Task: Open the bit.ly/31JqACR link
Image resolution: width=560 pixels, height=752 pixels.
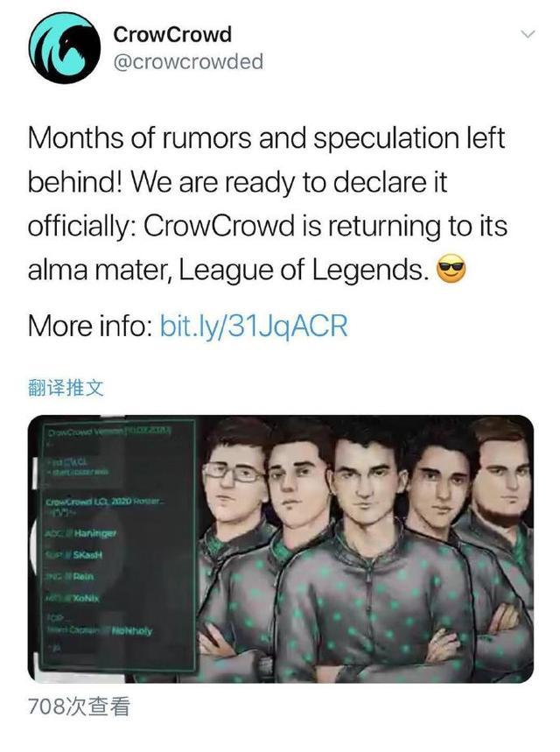Action: [253, 327]
